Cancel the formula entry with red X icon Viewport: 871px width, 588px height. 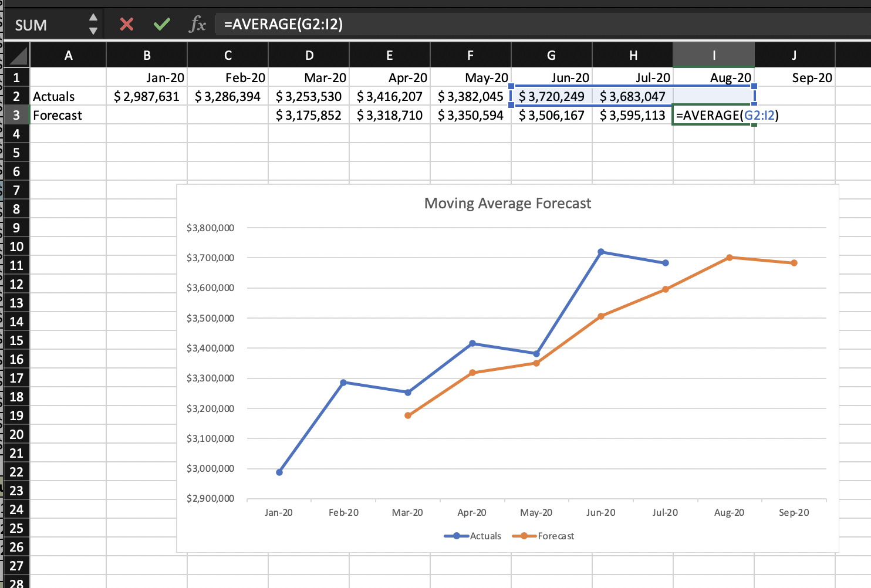(126, 24)
